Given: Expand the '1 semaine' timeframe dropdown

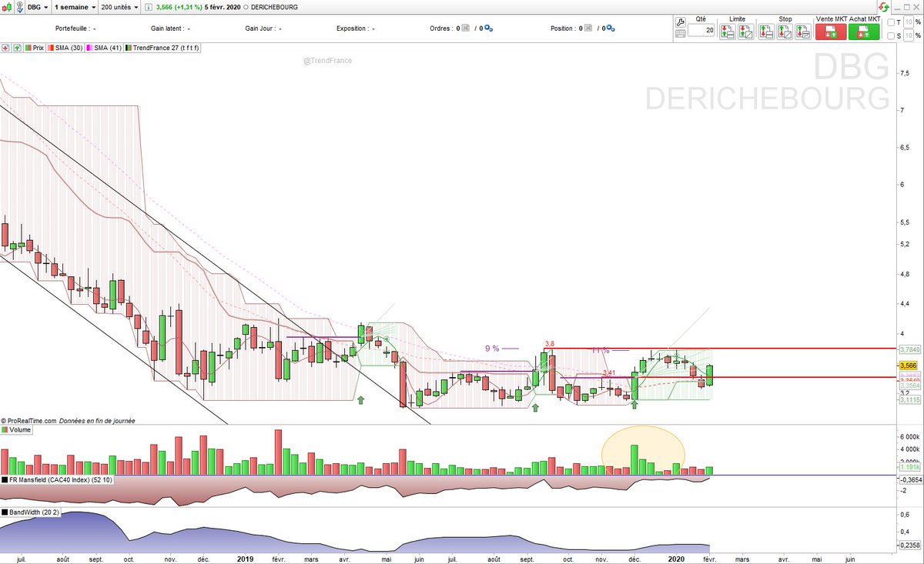Looking at the screenshot, I should tap(75, 7).
